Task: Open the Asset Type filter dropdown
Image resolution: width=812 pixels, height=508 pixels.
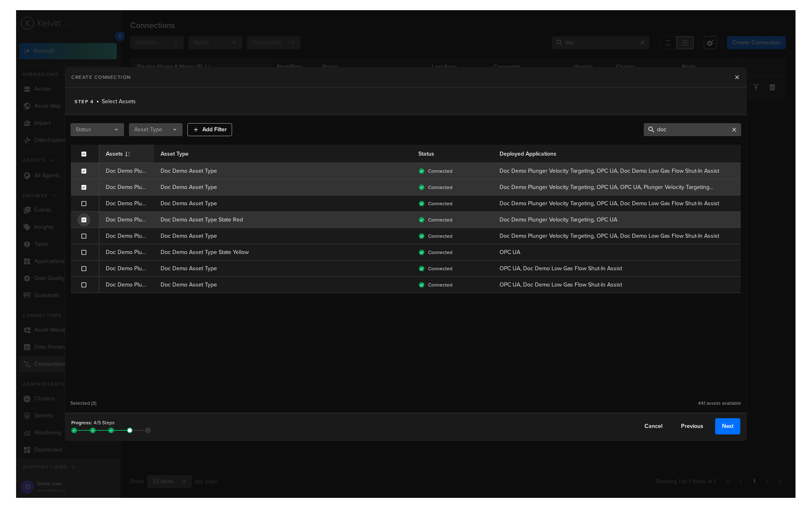Action: point(155,130)
